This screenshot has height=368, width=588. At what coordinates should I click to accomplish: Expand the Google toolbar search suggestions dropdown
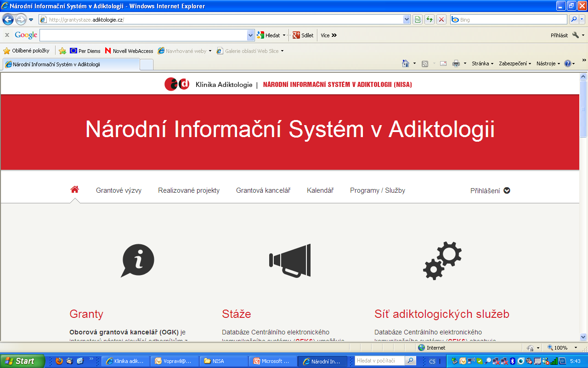point(251,35)
